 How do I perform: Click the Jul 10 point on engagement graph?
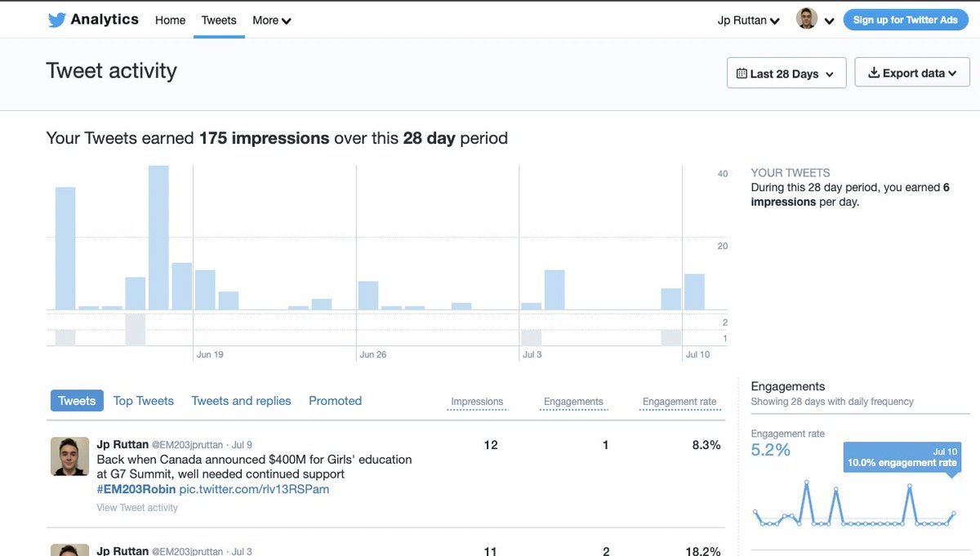click(953, 514)
